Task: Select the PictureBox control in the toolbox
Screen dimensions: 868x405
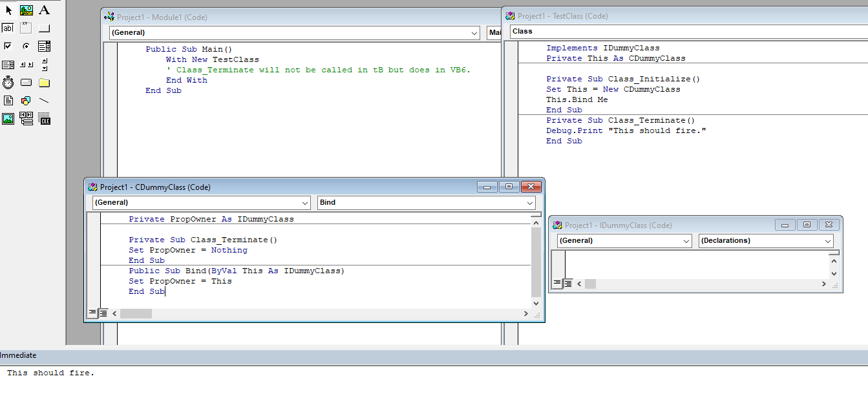Action: click(26, 10)
